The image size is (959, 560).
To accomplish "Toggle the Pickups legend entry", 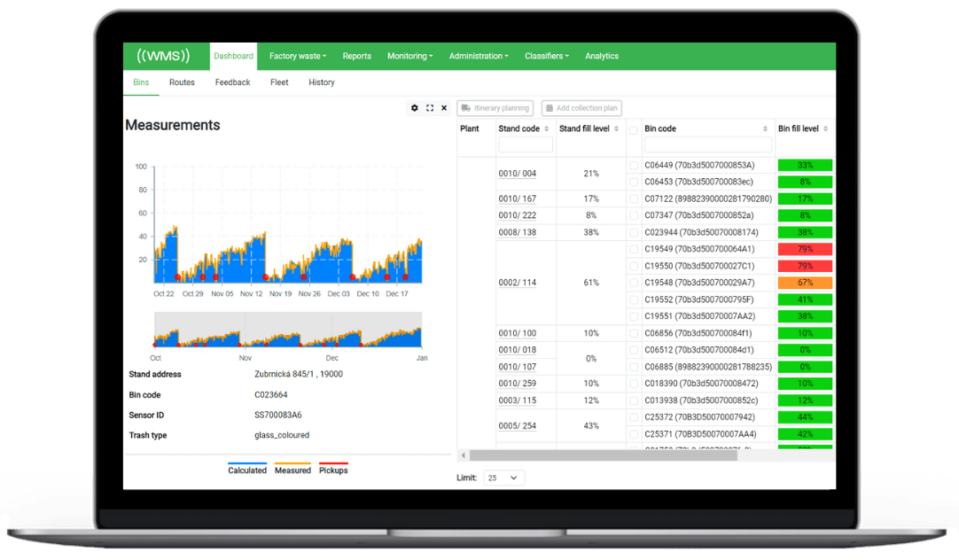I will [333, 470].
